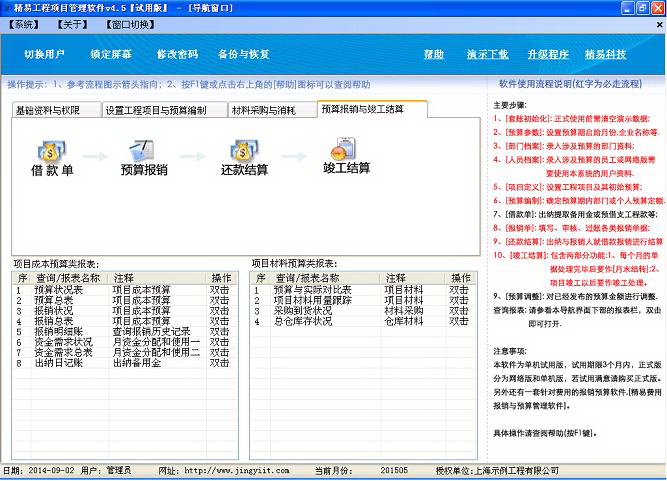Open the 预算报销 budget reimbursement icon
Screen dimensions: 667x481
[144, 158]
